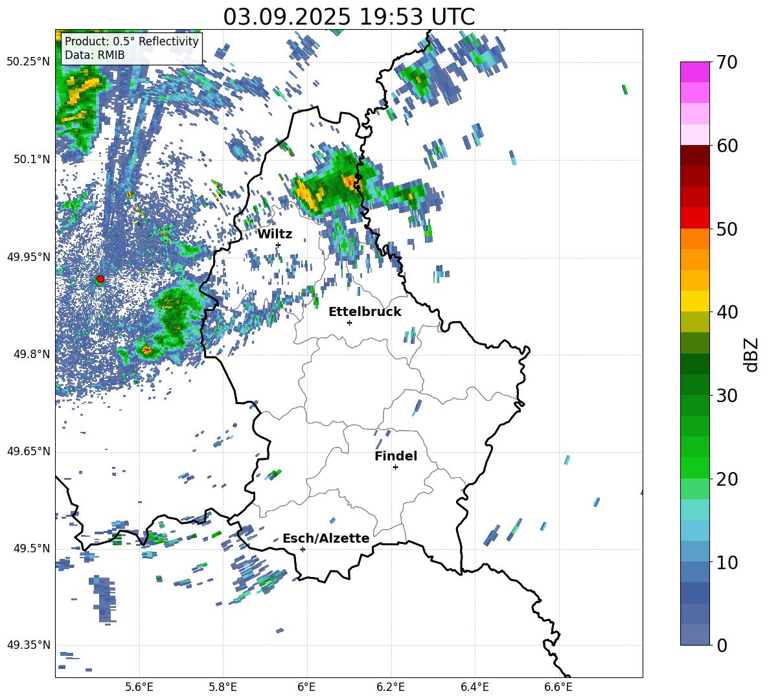Click the 49.8°N latitude label
This screenshot has width=767, height=700.
tap(32, 354)
